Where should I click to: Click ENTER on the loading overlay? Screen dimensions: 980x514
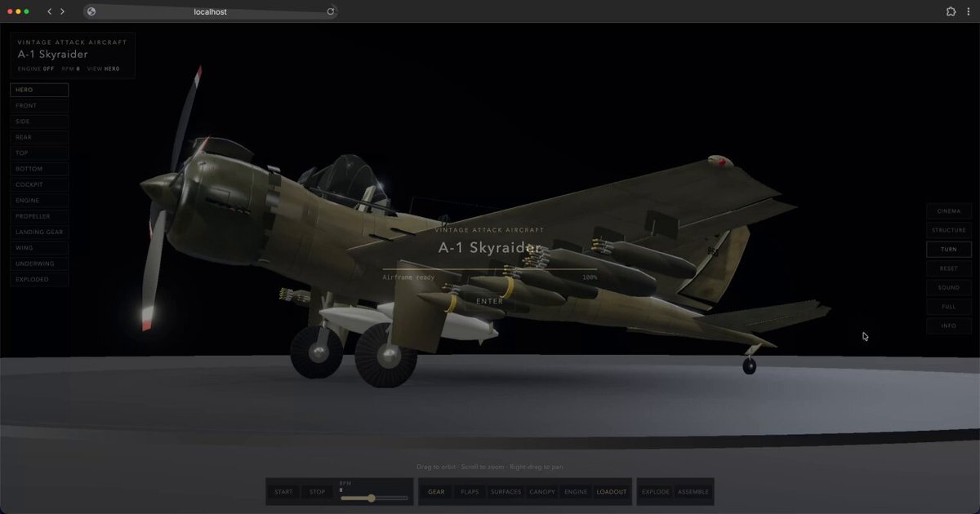(x=490, y=301)
